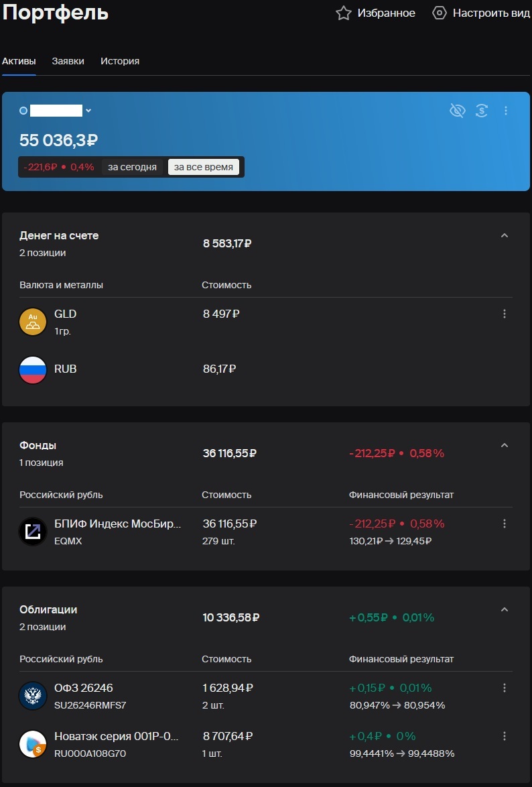Collapse the Фонды section
The width and height of the screenshot is (532, 787).
[505, 446]
